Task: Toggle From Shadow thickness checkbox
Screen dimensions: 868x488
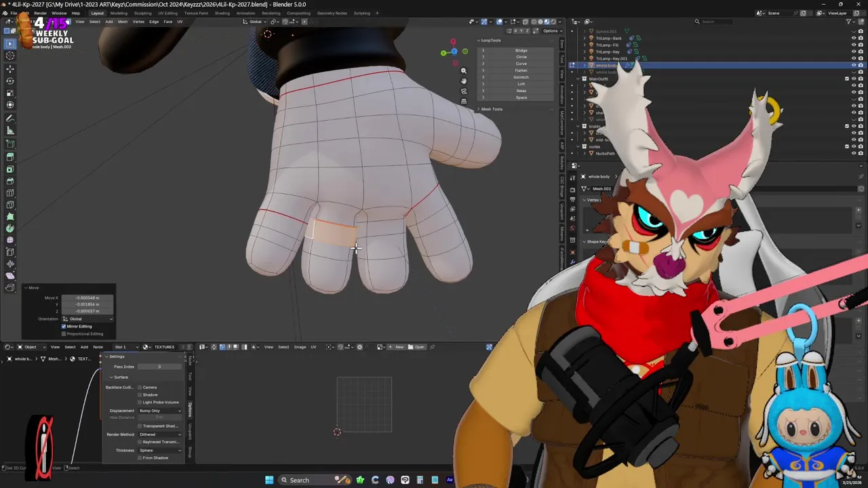Action: point(140,457)
